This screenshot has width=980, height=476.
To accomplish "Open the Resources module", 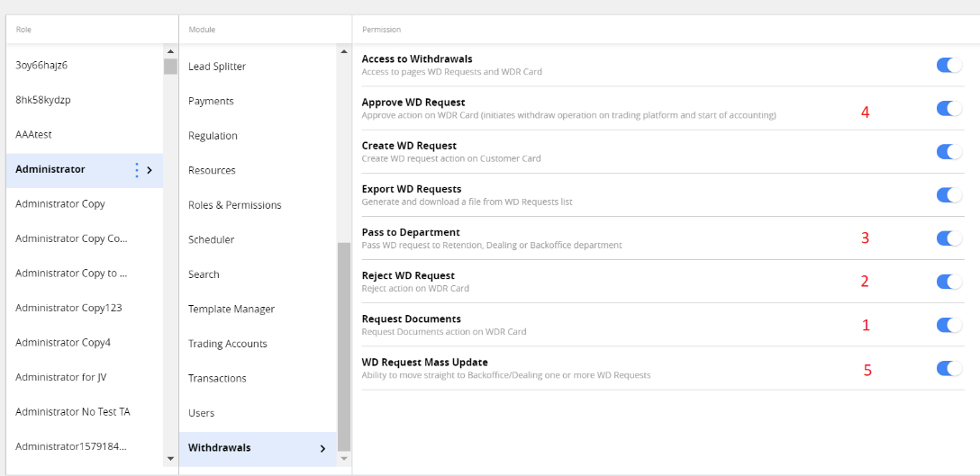I will pos(258,171).
